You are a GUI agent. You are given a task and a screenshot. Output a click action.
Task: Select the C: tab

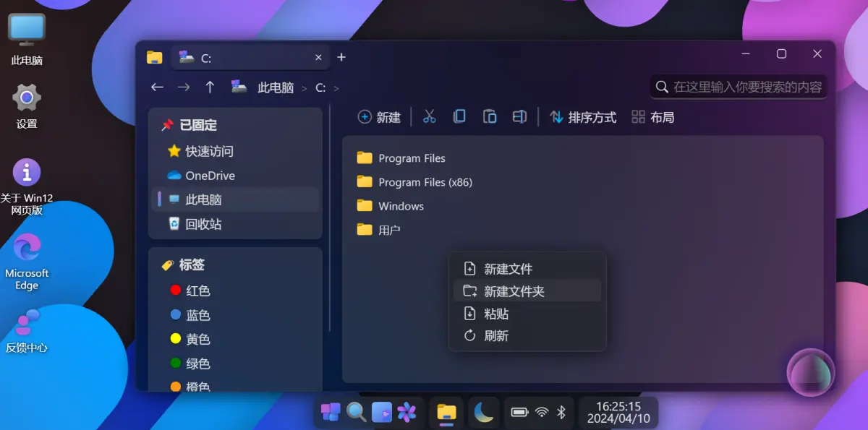click(250, 58)
